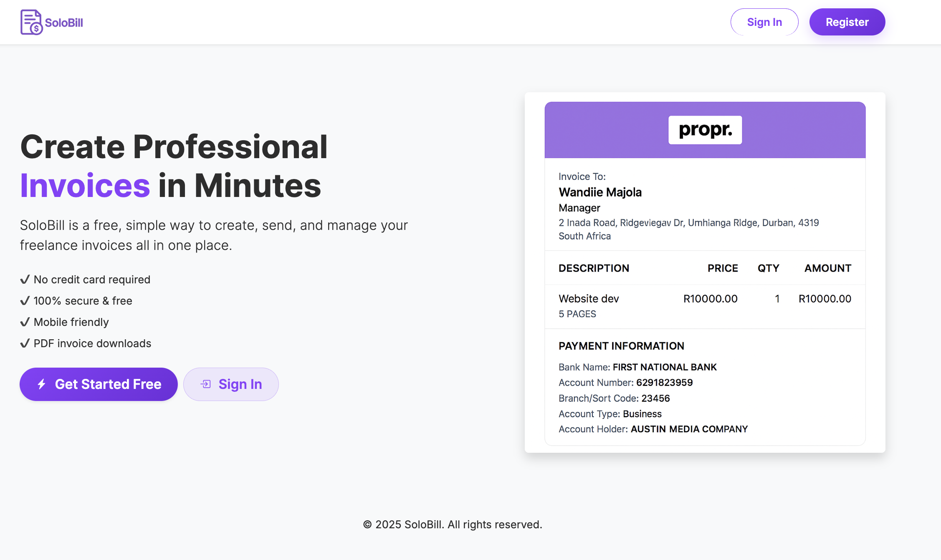Select the hero Sign In button
Screen dimensions: 941x560
[231, 384]
